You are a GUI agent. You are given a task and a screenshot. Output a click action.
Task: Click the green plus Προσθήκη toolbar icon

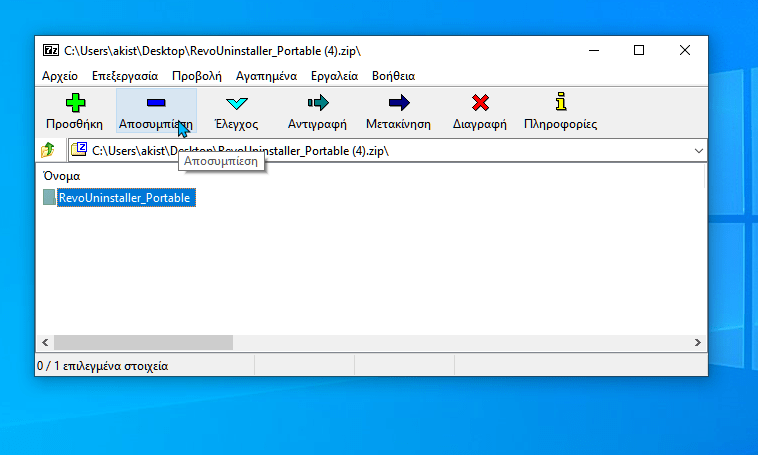75,103
